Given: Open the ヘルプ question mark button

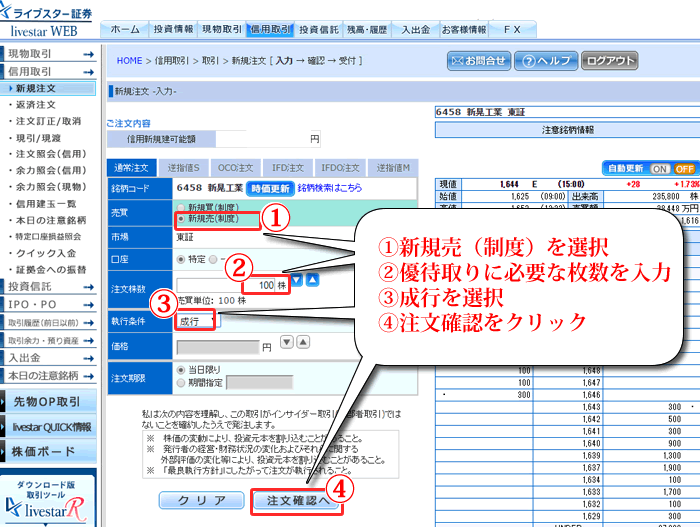Looking at the screenshot, I should [x=544, y=61].
